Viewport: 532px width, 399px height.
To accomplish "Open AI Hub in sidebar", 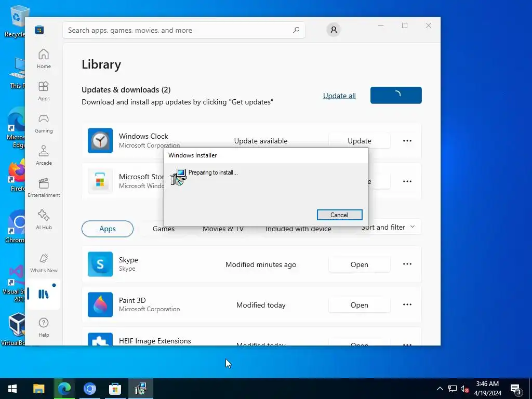I will pos(44,220).
